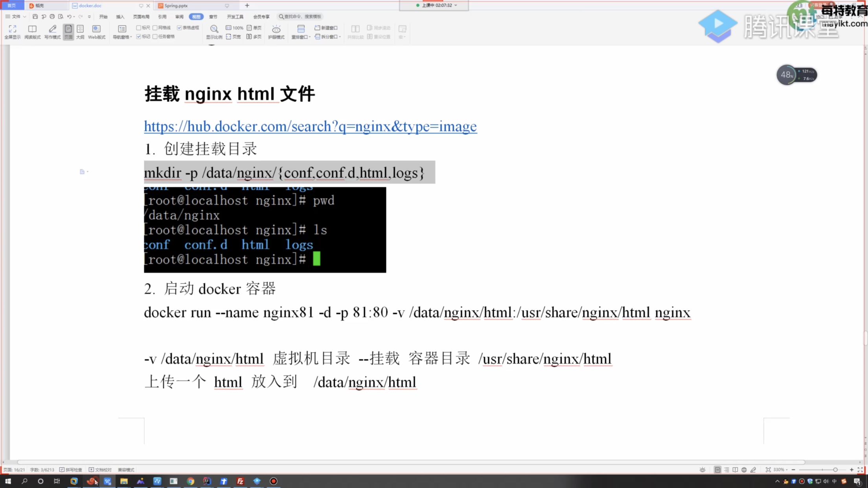Toggle the task pane checkbox
Viewport: 868px width, 488px height.
pyautogui.click(x=155, y=37)
